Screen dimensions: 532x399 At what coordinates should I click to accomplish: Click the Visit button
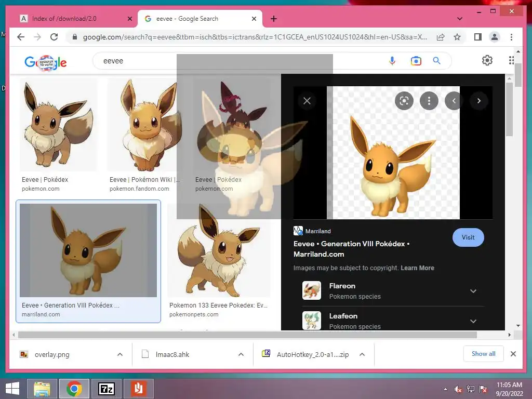tap(468, 237)
